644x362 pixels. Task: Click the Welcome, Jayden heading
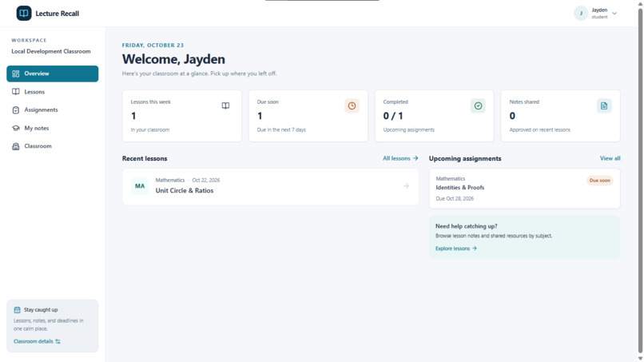[173, 59]
